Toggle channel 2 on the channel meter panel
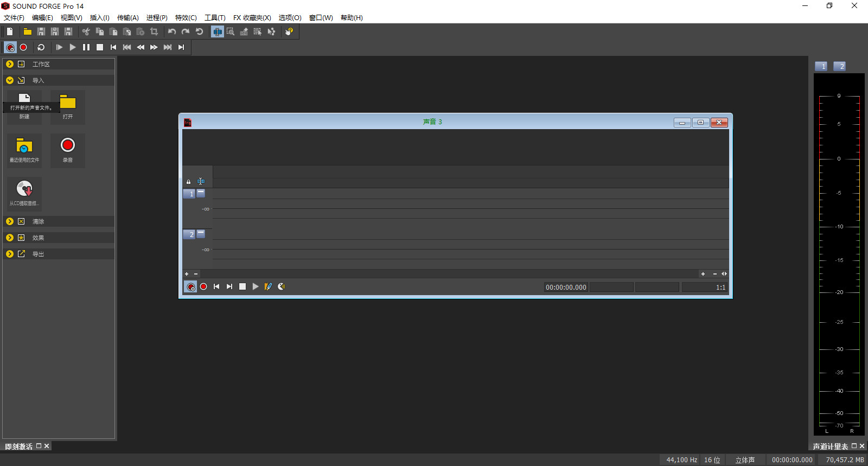This screenshot has width=868, height=466. 840,66
